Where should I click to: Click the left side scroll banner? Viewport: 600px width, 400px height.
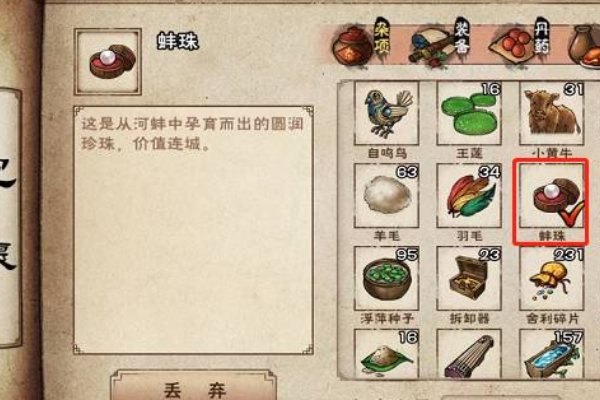9,218
